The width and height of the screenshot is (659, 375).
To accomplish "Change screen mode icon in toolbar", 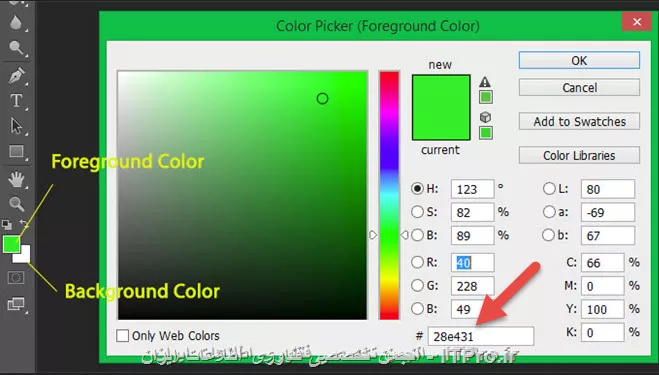I will [x=16, y=304].
